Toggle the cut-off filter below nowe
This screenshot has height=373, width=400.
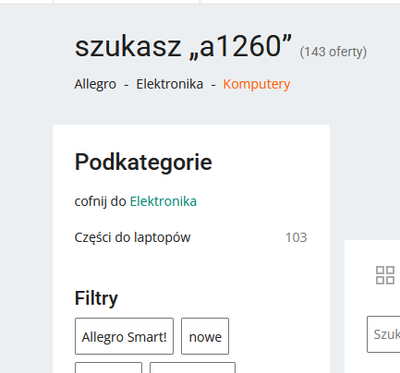pyautogui.click(x=193, y=367)
